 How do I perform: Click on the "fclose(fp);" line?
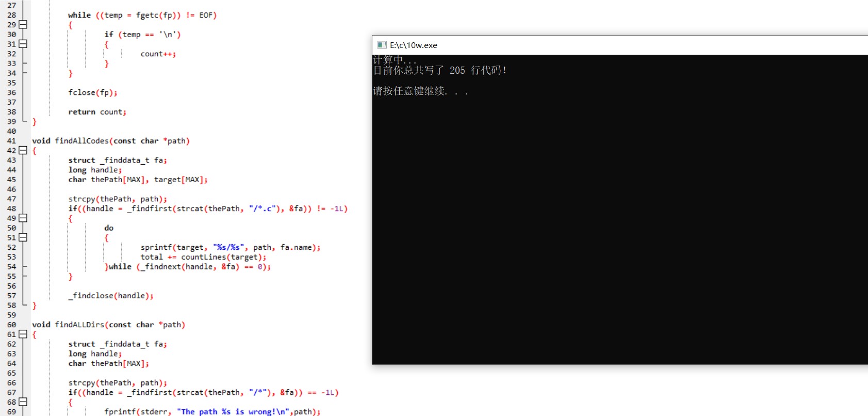[x=93, y=92]
